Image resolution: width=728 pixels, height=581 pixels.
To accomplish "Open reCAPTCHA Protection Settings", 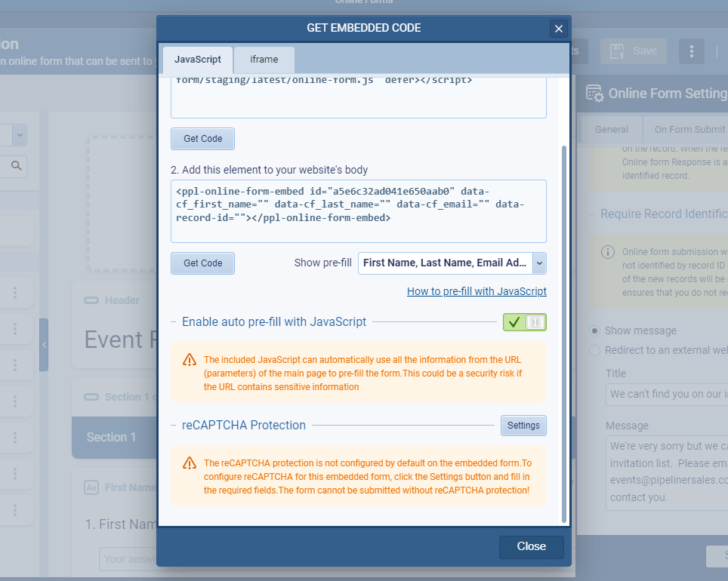I will click(x=523, y=426).
